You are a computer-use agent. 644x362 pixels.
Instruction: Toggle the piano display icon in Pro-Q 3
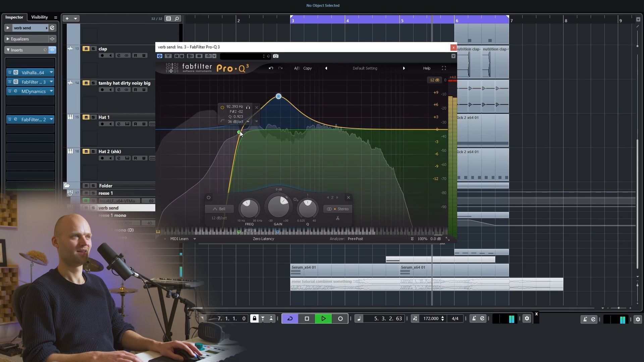coord(158,231)
